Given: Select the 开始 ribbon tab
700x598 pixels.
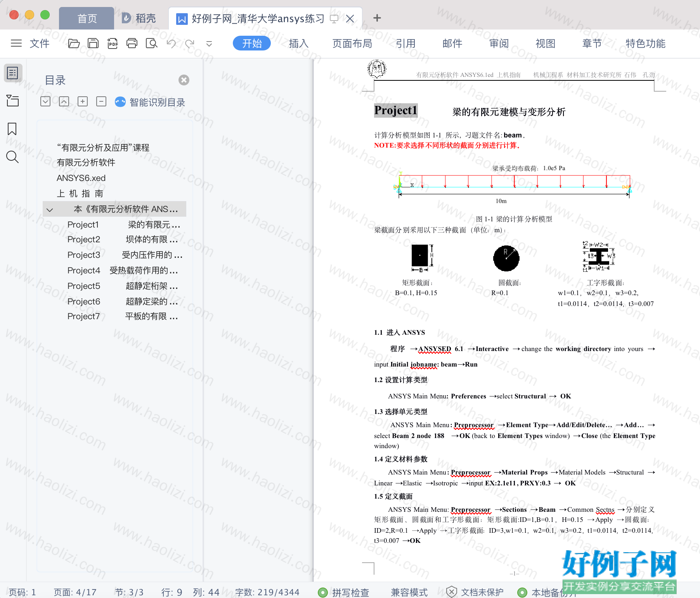Looking at the screenshot, I should pos(252,43).
